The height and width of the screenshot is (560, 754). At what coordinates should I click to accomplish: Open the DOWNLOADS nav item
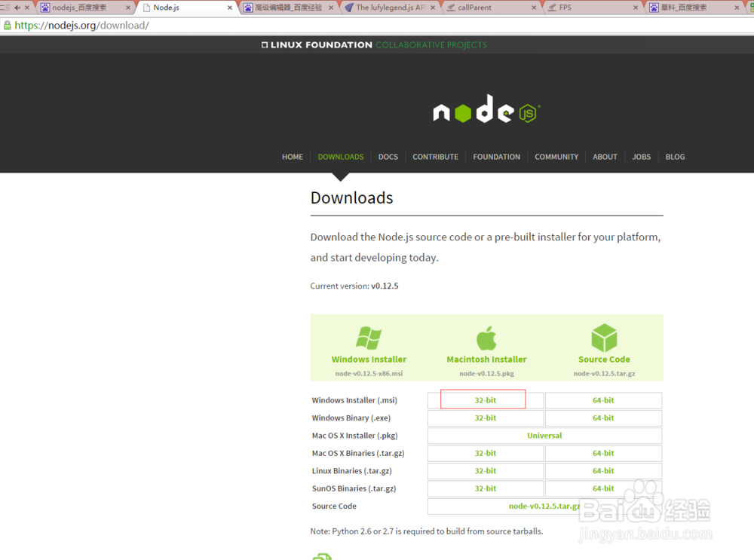pyautogui.click(x=341, y=157)
